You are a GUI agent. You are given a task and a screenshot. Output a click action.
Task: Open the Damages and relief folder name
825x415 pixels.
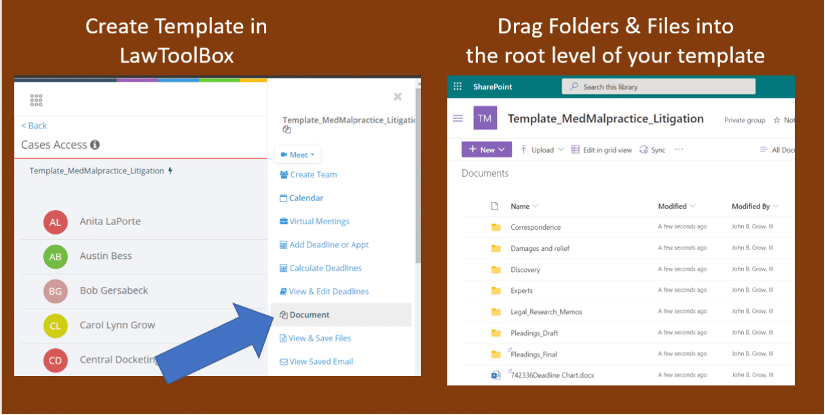pos(540,248)
